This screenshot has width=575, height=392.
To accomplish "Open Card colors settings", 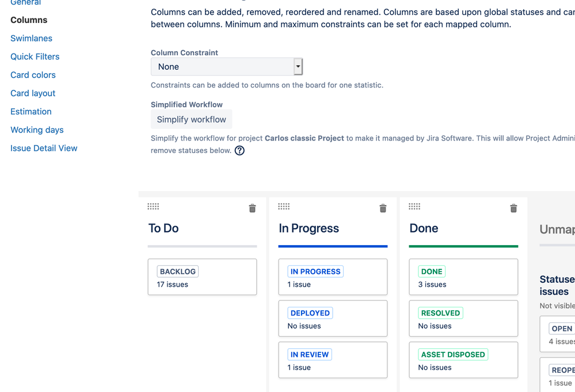I will click(x=33, y=75).
